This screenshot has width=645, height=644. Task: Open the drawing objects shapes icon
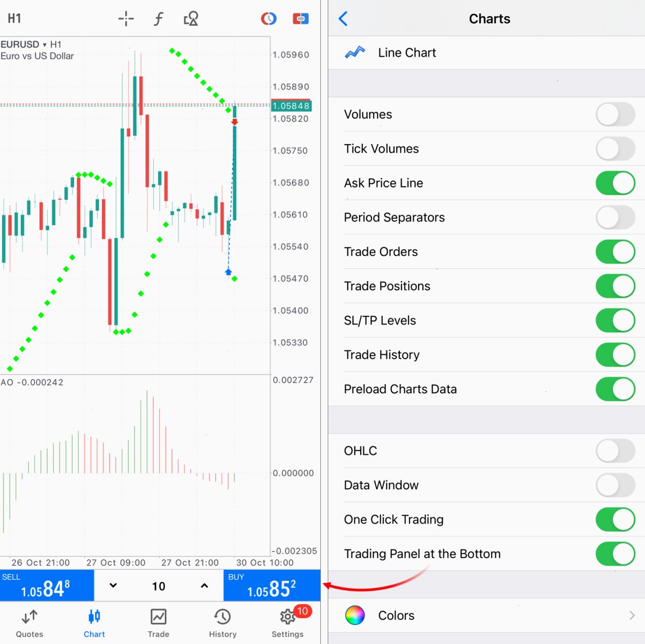(191, 19)
